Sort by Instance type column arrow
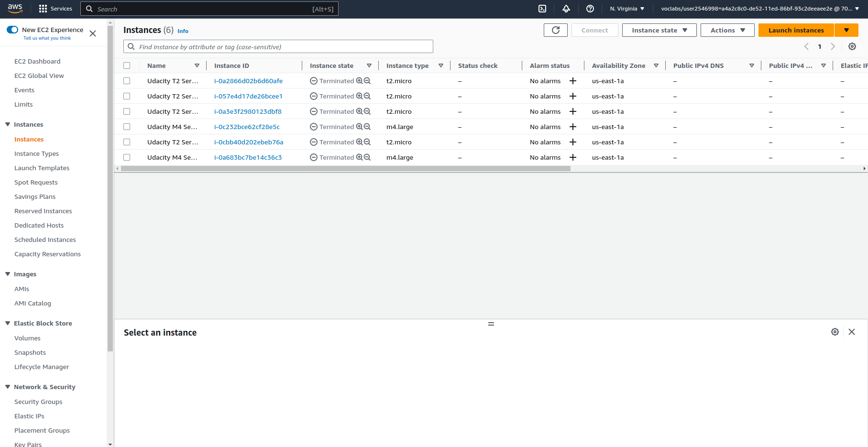The image size is (868, 447). [441, 65]
